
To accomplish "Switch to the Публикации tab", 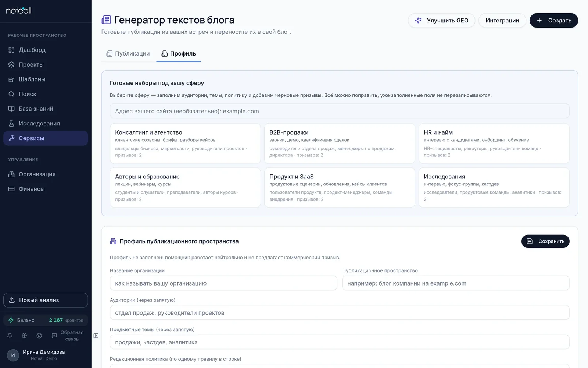I will pyautogui.click(x=128, y=54).
